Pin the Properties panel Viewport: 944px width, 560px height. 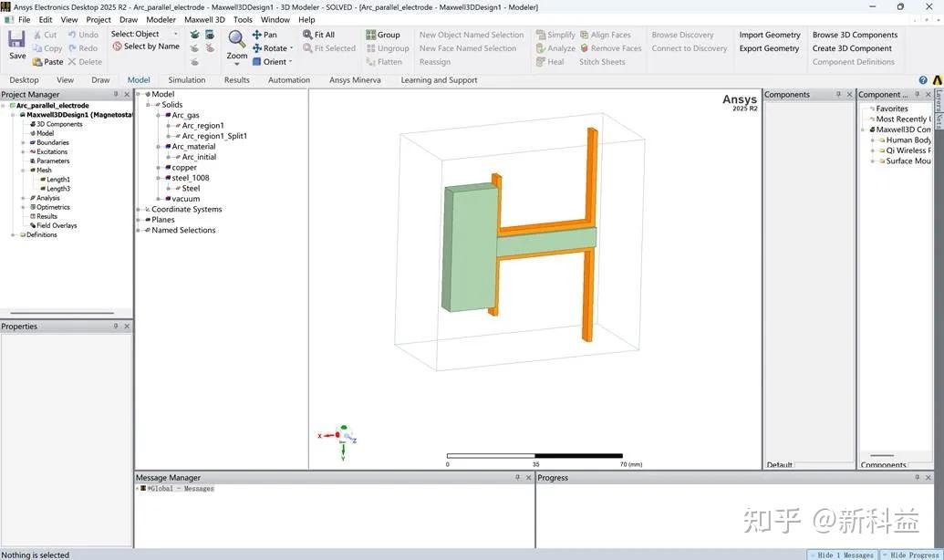pyautogui.click(x=116, y=326)
